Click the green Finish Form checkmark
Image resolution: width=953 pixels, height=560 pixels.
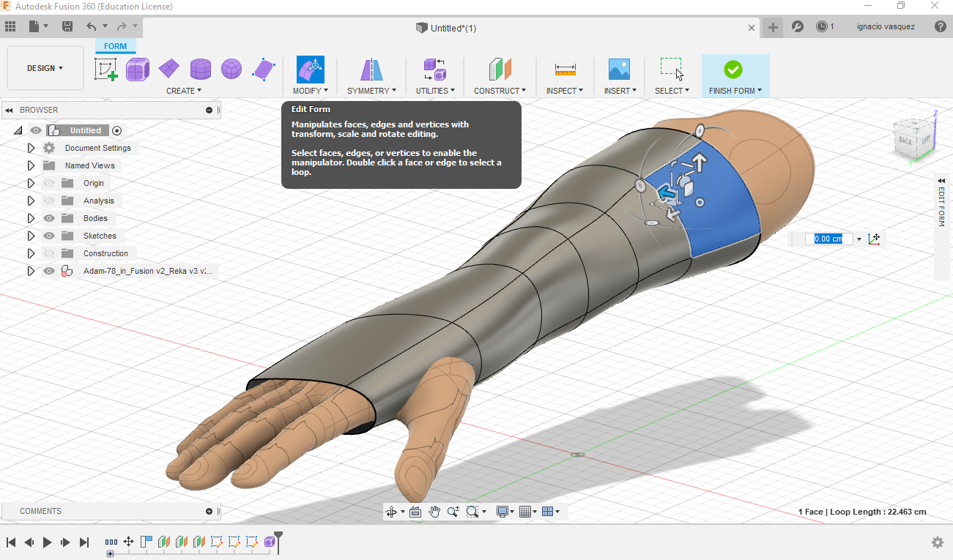(733, 70)
